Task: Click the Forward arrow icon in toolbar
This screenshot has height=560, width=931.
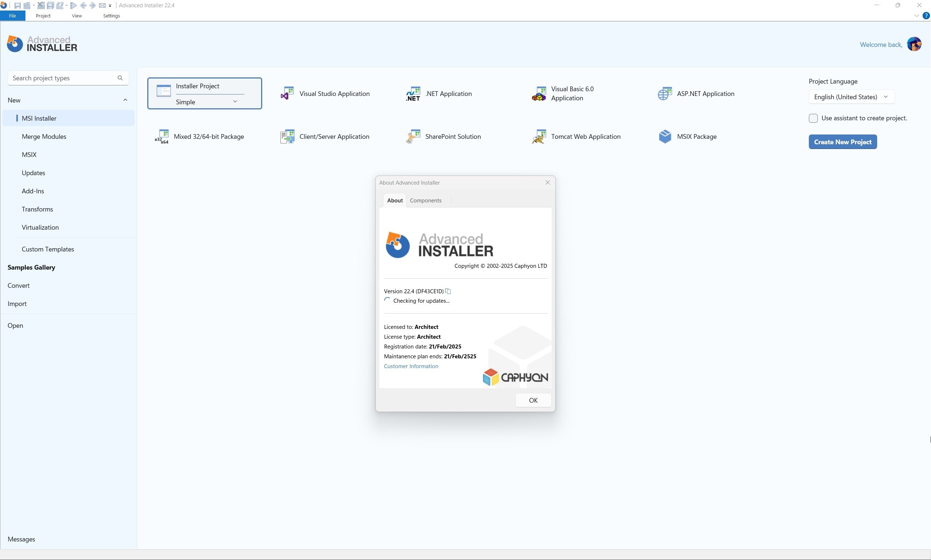Action: pyautogui.click(x=92, y=5)
